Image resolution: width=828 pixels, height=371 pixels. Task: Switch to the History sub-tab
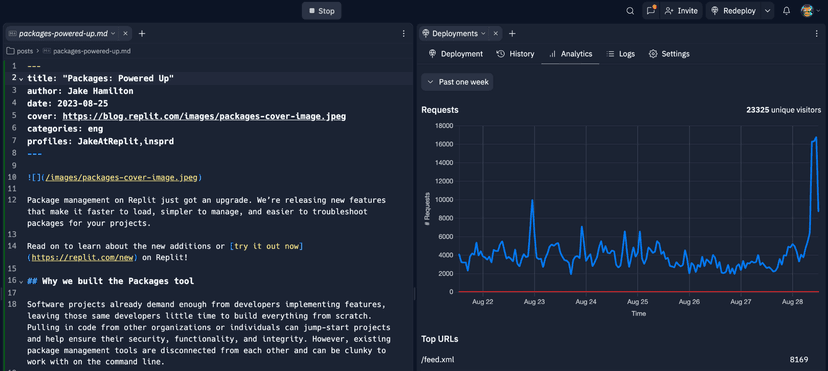pos(515,54)
